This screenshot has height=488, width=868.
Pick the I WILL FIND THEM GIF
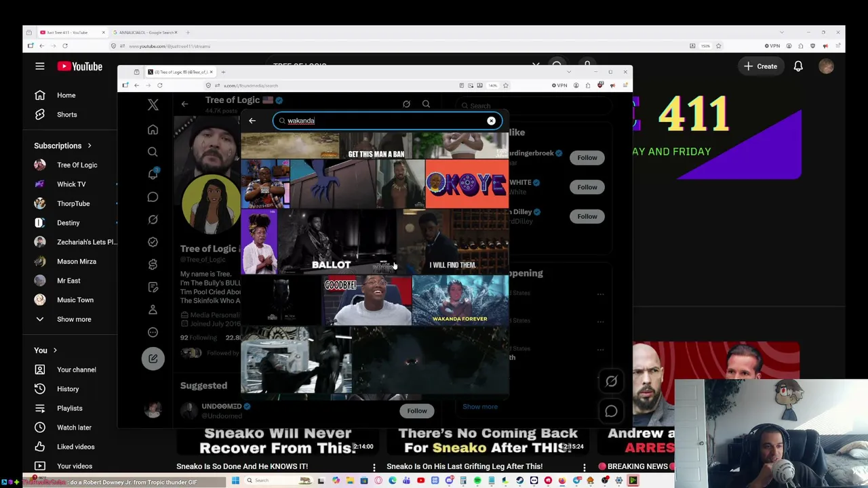[452, 242]
